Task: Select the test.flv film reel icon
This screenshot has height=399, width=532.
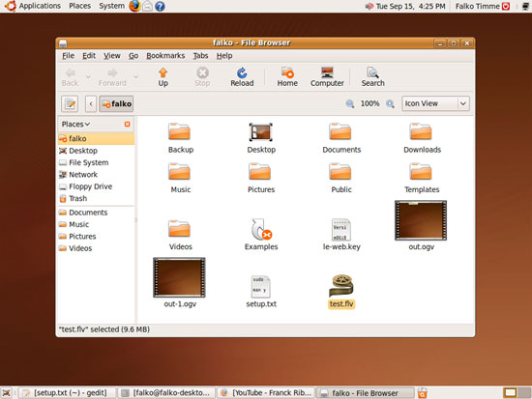Action: coord(341,286)
